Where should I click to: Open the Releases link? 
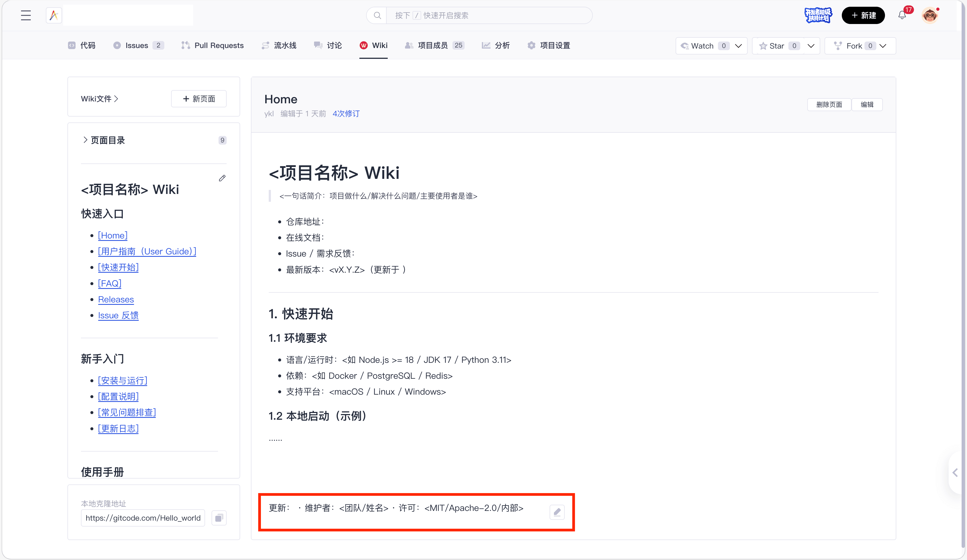pyautogui.click(x=116, y=300)
